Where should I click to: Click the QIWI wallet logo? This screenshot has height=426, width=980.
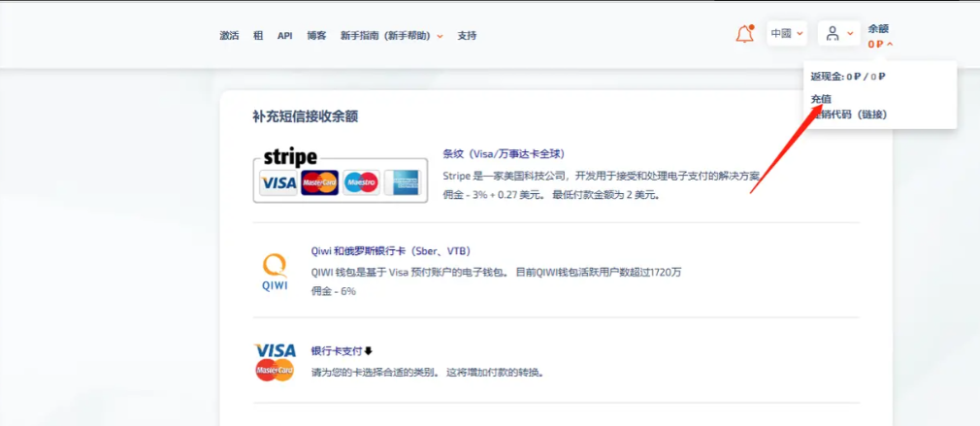275,273
